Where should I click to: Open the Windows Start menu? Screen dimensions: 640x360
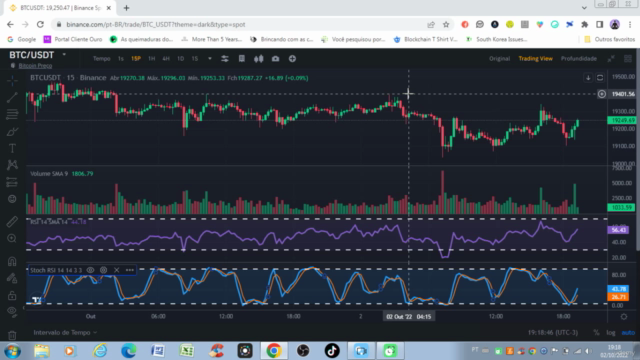pos(12,351)
